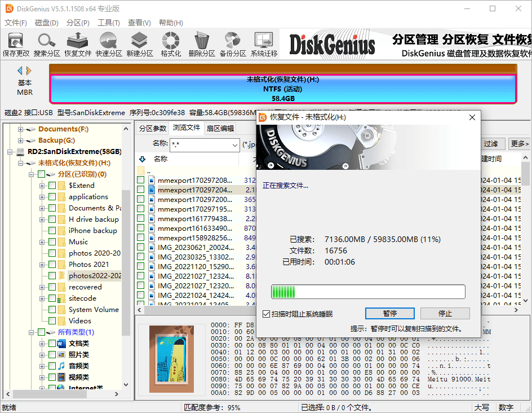Check the iPhone backup folder checkbox
The width and height of the screenshot is (532, 413).
52,231
